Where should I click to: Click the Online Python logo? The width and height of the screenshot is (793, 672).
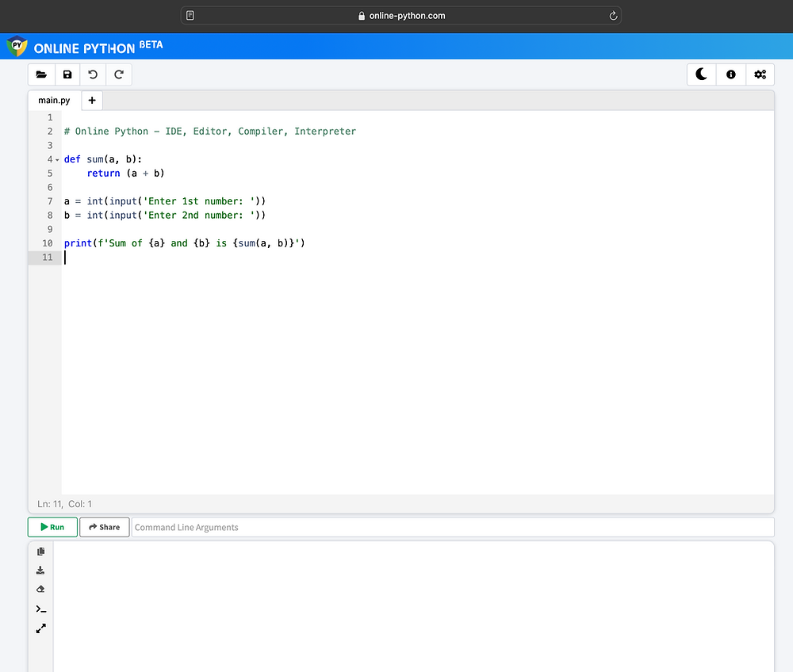pyautogui.click(x=17, y=47)
